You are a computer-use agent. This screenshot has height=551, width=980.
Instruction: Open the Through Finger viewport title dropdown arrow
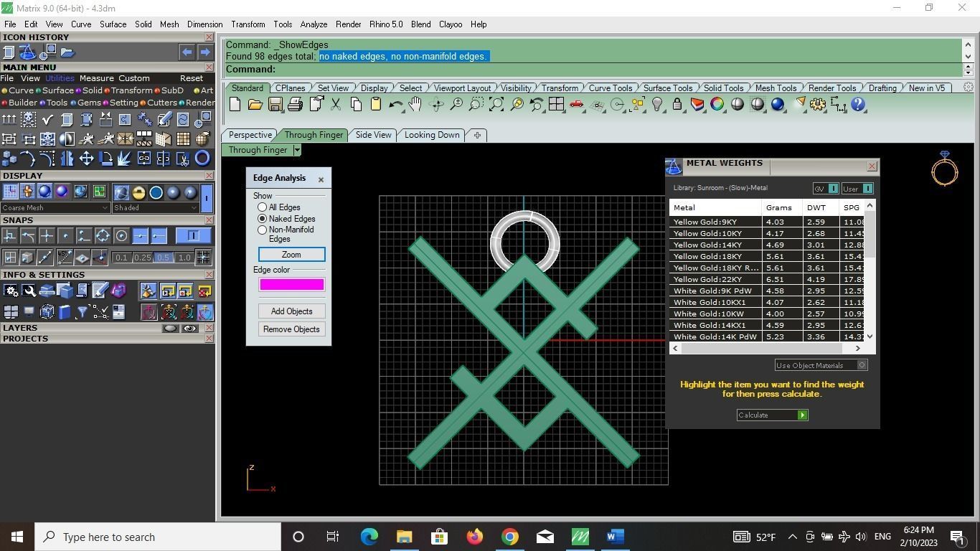click(296, 150)
